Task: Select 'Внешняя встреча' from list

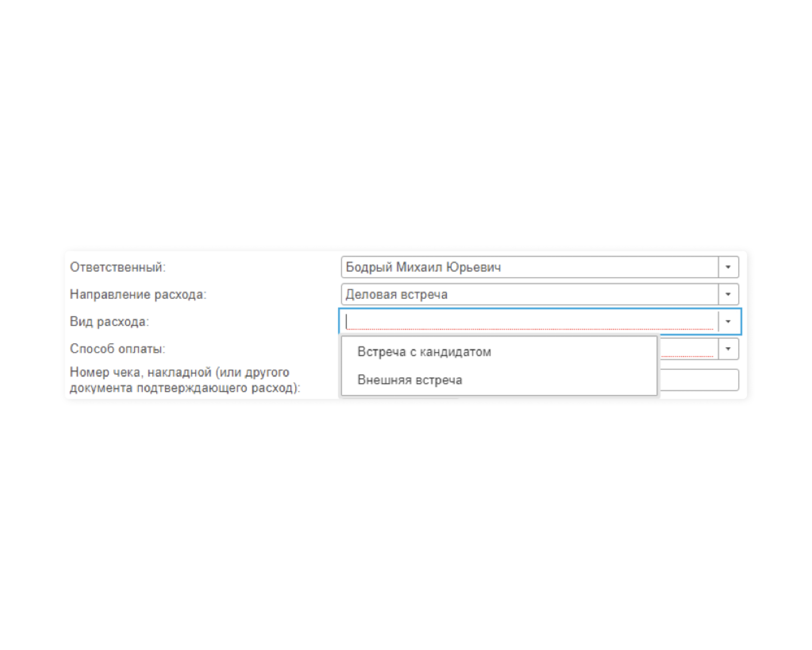Action: pyautogui.click(x=499, y=380)
